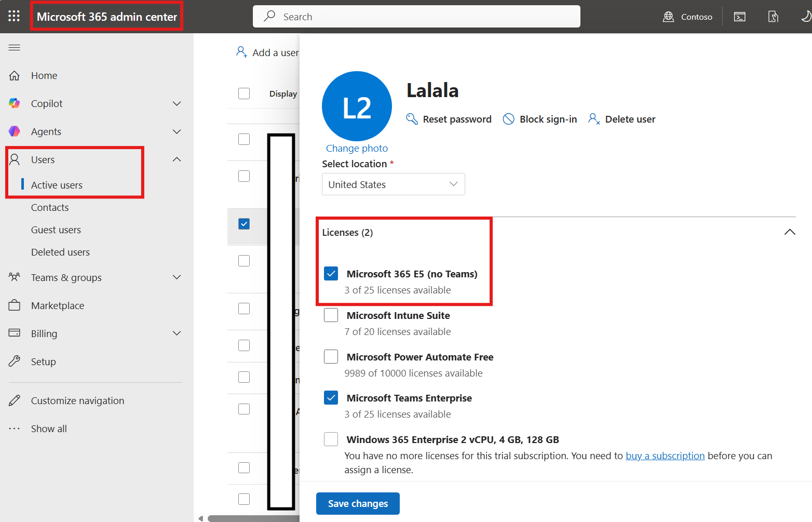Click the Microsoft 365 admin center title

click(107, 17)
